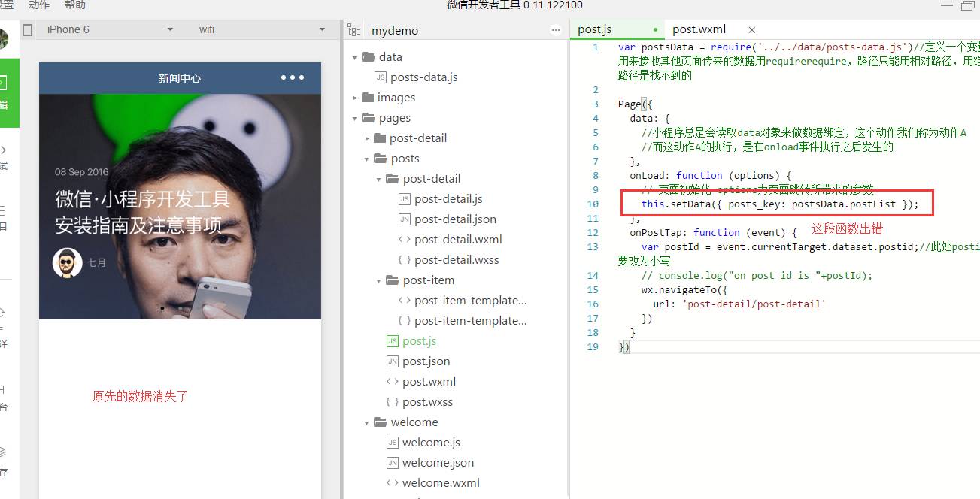
Task: Click the var postsData = require line
Action: tap(799, 47)
